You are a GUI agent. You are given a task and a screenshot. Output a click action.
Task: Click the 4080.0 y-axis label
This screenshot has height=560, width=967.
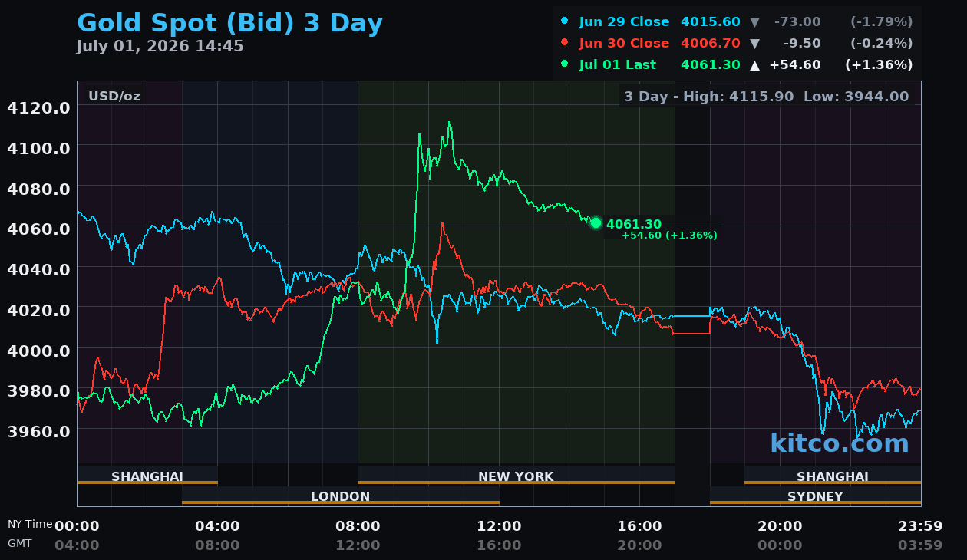[x=38, y=188]
